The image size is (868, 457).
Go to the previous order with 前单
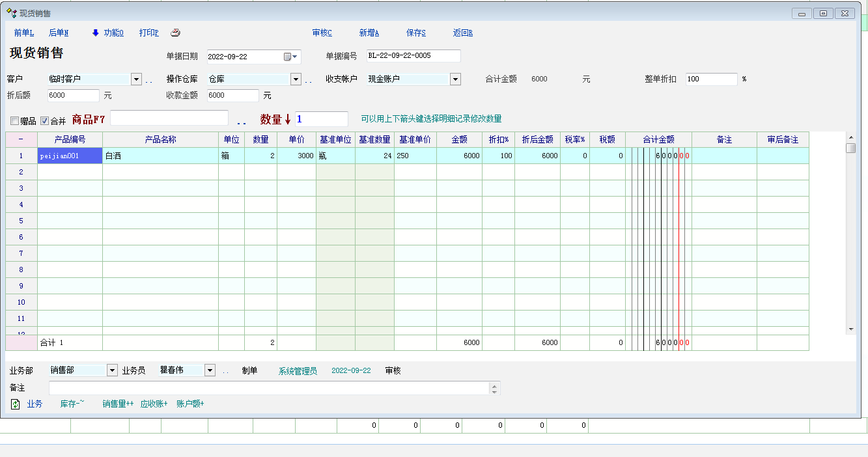tap(23, 33)
